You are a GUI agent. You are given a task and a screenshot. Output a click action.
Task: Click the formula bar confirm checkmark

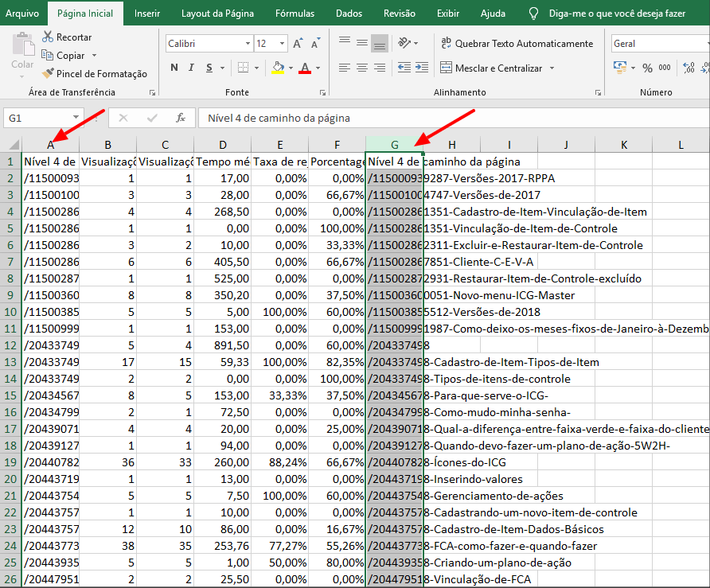click(x=152, y=118)
